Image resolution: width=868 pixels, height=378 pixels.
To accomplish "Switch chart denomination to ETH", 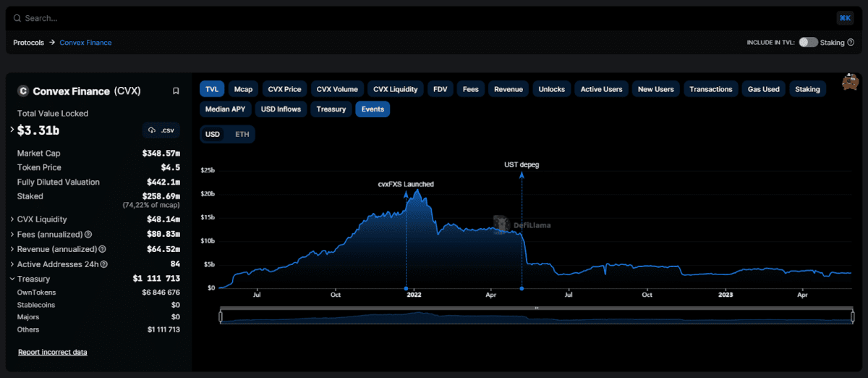I will pyautogui.click(x=242, y=135).
